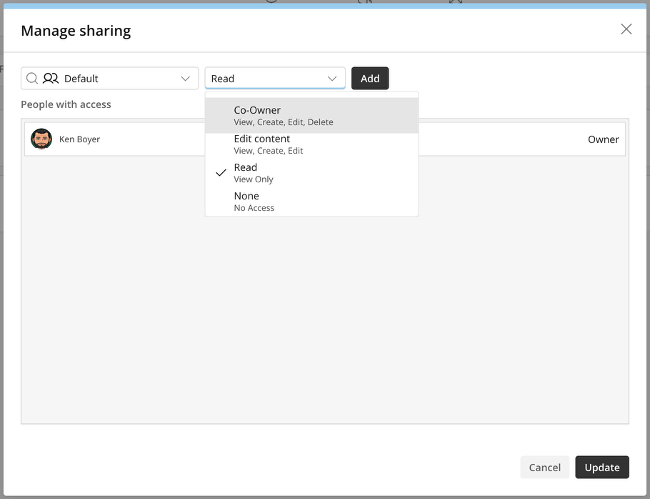This screenshot has height=500, width=650.
Task: Click the group people icon beside Default
Action: (x=51, y=78)
